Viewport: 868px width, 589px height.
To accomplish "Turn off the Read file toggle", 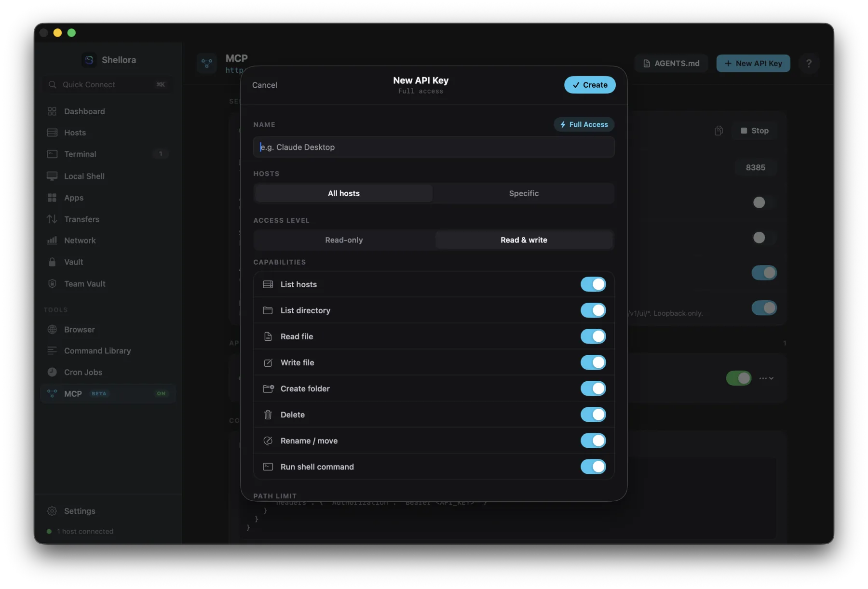I will click(x=593, y=336).
